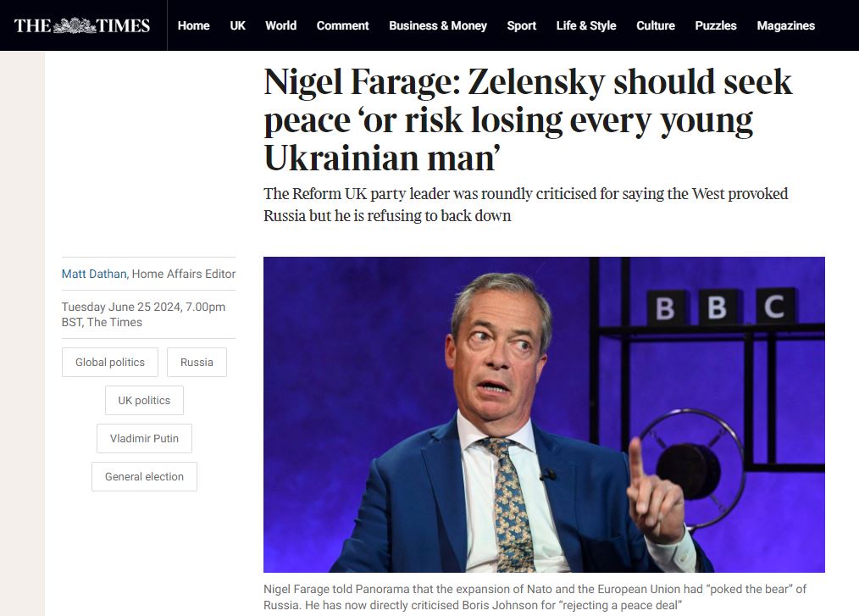Open the Puzzles section
Viewport: 859px width, 616px height.
[715, 25]
